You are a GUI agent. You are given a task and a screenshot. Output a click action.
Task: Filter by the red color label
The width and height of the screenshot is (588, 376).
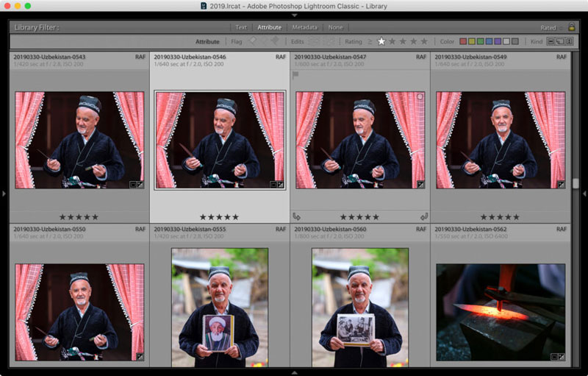463,42
